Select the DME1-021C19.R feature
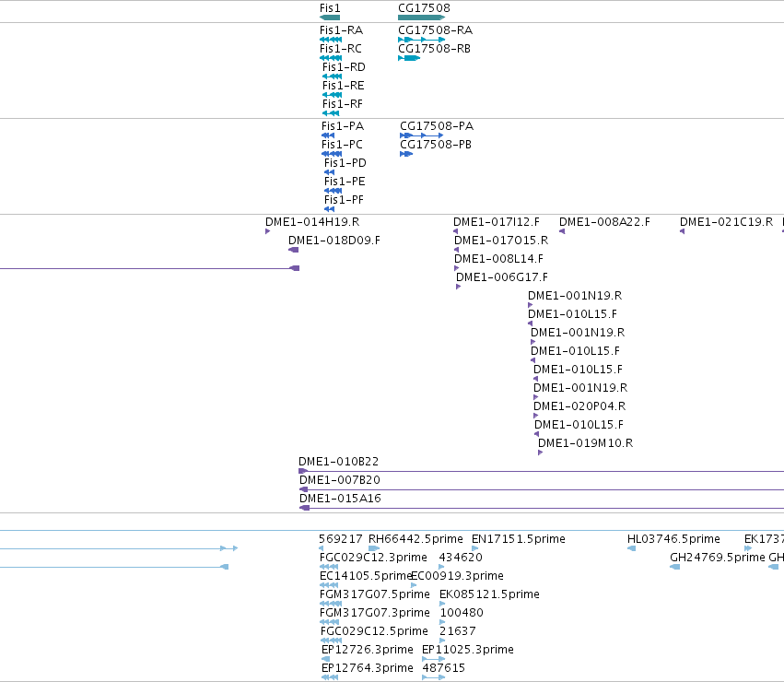Image resolution: width=784 pixels, height=682 pixels. click(x=682, y=231)
